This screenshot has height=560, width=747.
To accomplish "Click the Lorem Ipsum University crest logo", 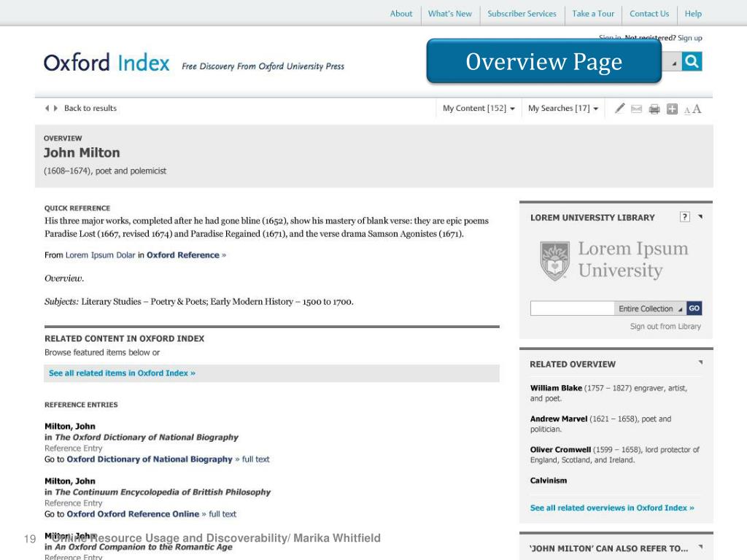I will point(554,260).
